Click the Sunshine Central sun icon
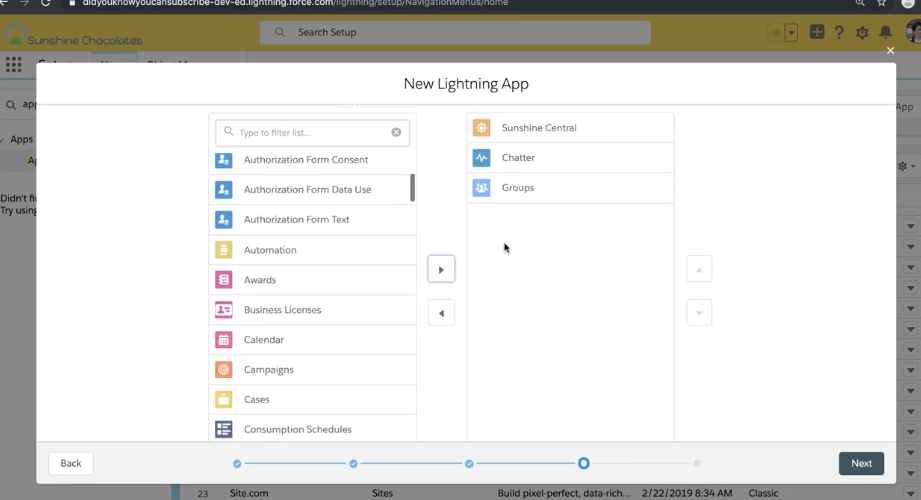921x500 pixels. (x=481, y=127)
